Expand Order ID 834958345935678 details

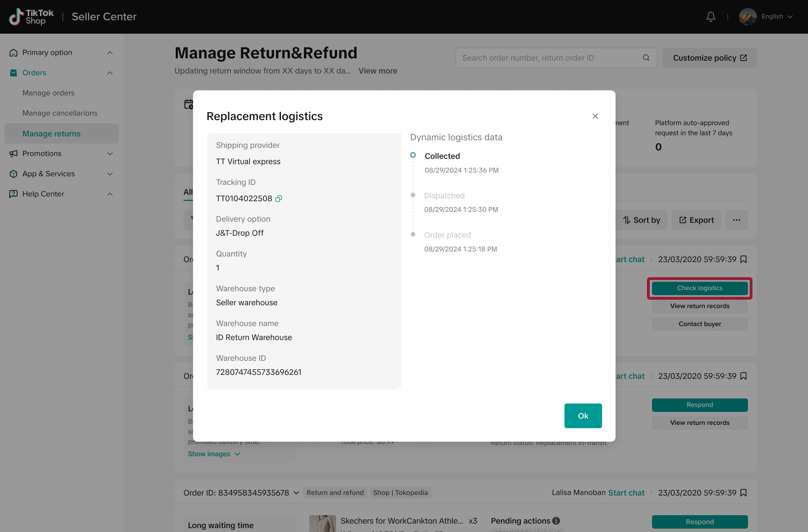296,493
